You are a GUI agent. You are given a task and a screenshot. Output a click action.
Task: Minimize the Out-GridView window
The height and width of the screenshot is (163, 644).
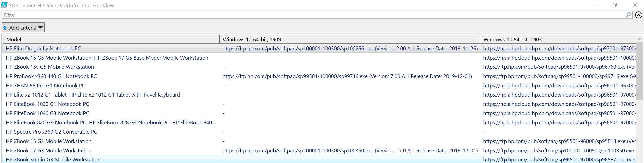tap(594, 5)
